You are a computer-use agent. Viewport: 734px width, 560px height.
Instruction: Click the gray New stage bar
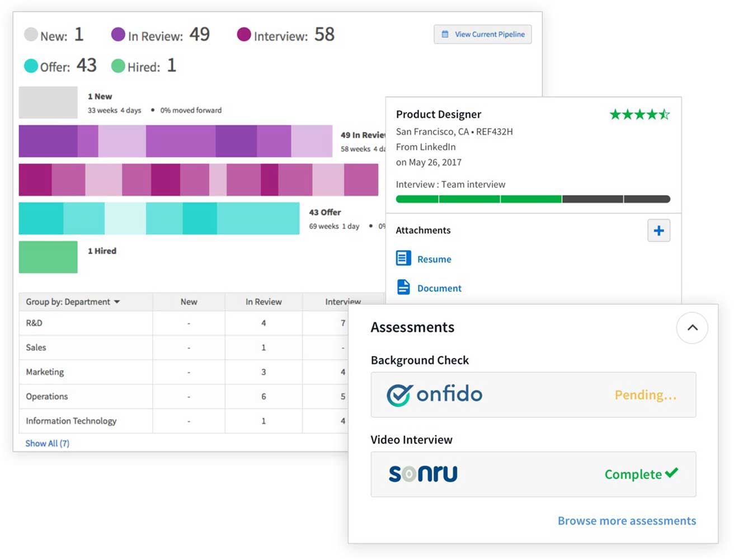point(48,102)
